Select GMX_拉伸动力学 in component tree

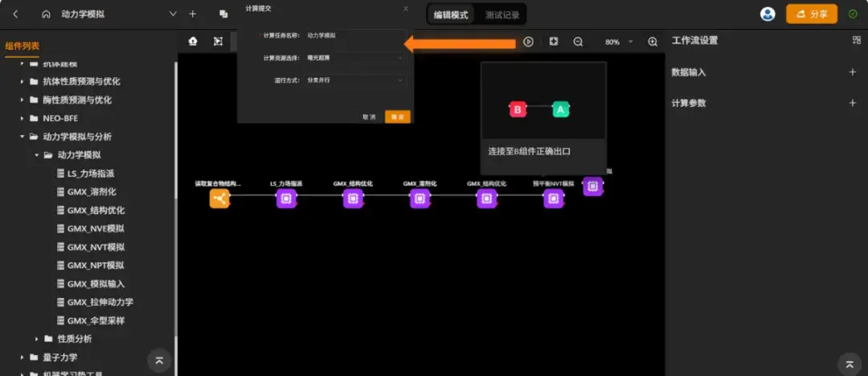point(100,302)
